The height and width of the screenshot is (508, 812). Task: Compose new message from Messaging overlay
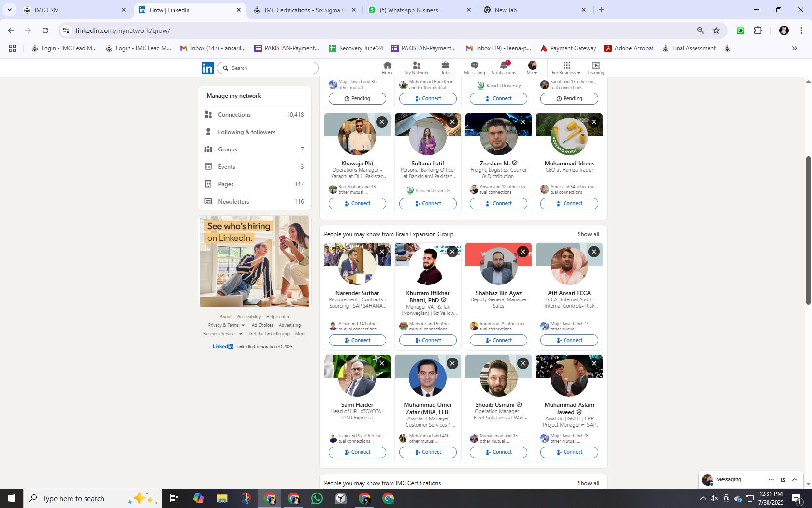click(783, 480)
